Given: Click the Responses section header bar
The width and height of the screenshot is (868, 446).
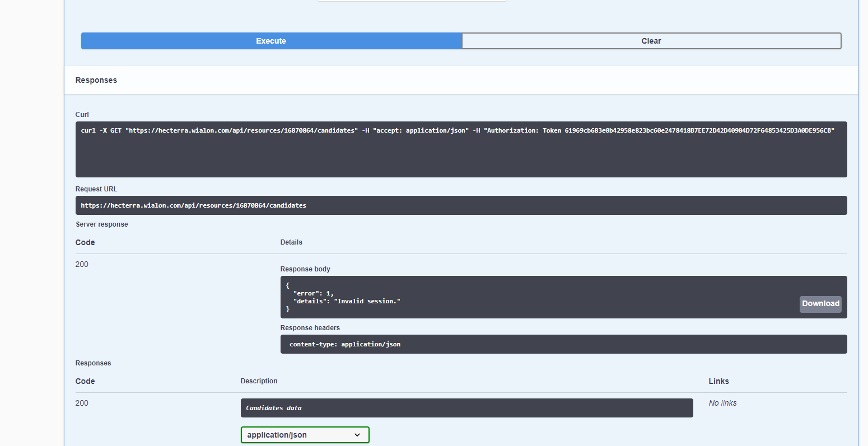Looking at the screenshot, I should (x=460, y=80).
